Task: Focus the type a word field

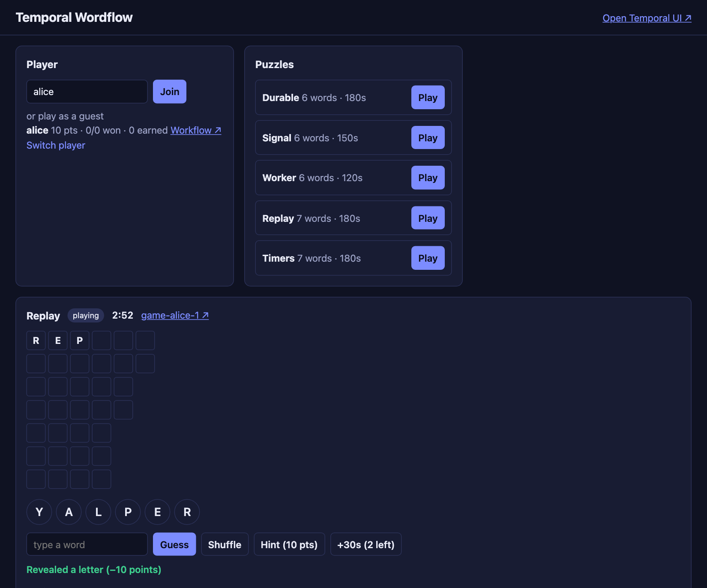Action: pos(87,544)
